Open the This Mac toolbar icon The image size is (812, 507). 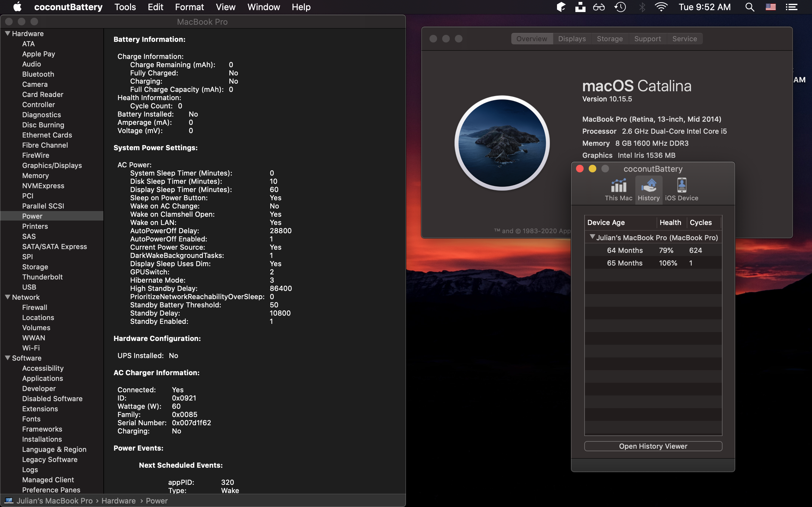pyautogui.click(x=619, y=189)
